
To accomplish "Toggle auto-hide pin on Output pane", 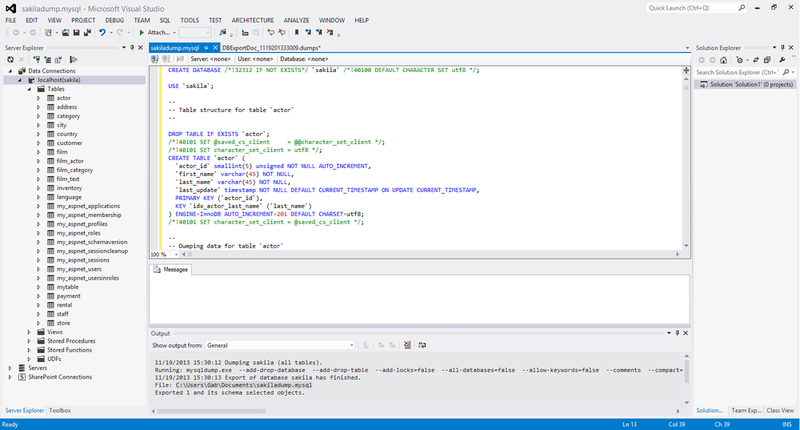I will pyautogui.click(x=677, y=333).
